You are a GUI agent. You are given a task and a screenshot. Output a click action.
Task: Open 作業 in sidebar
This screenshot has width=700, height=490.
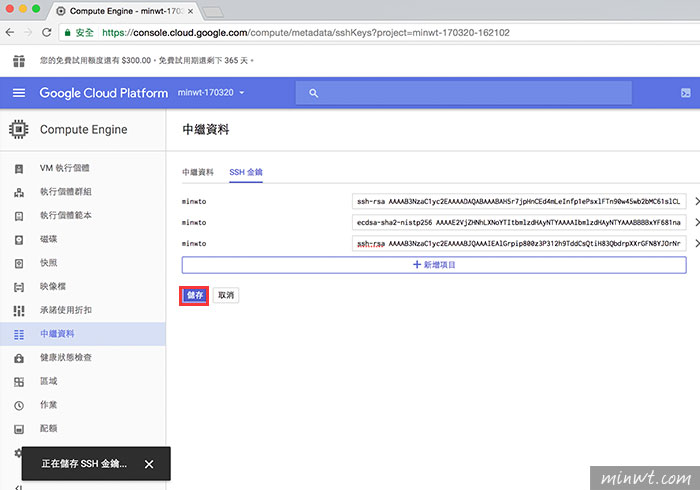49,404
